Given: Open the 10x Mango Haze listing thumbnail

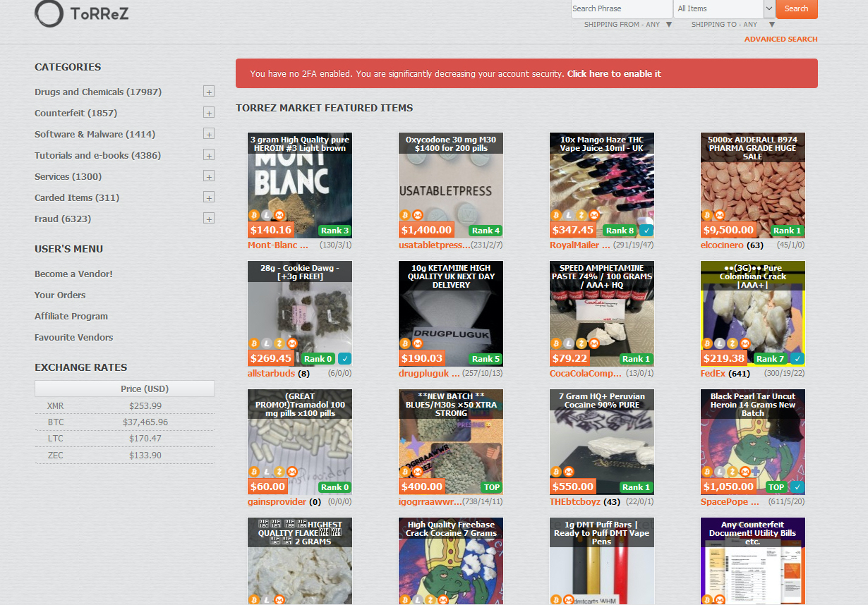Looking at the screenshot, I should click(x=602, y=185).
